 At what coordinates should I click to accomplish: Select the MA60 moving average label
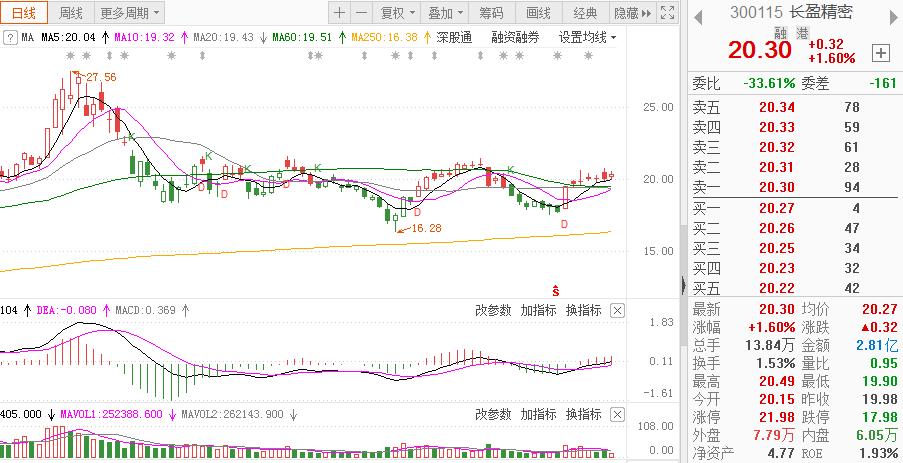[x=302, y=38]
